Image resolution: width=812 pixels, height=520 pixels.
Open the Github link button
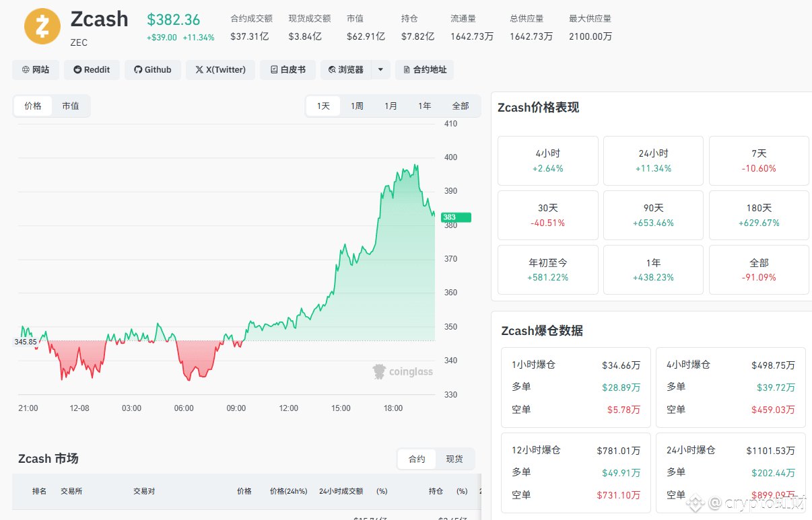coord(153,70)
